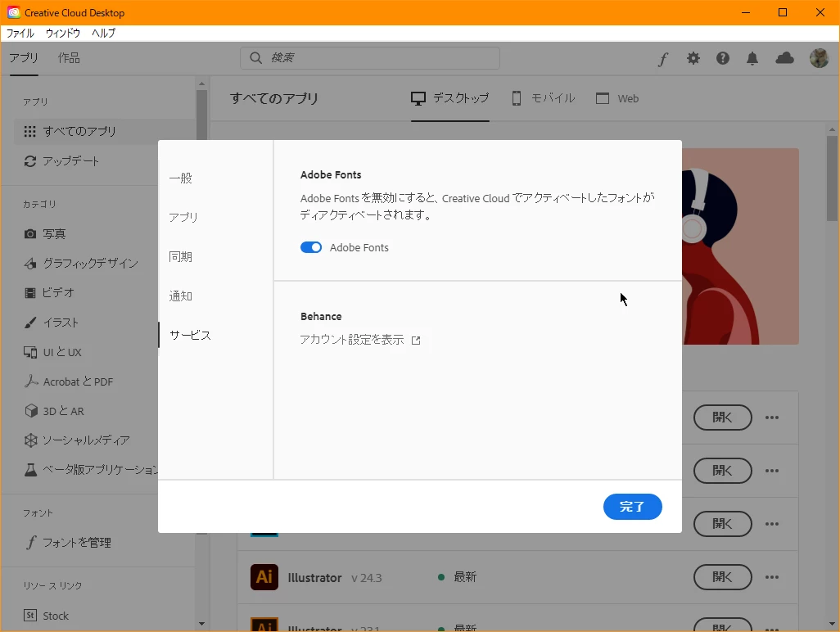Switch to the デスクトップ tab
This screenshot has width=840, height=632.
pos(450,98)
